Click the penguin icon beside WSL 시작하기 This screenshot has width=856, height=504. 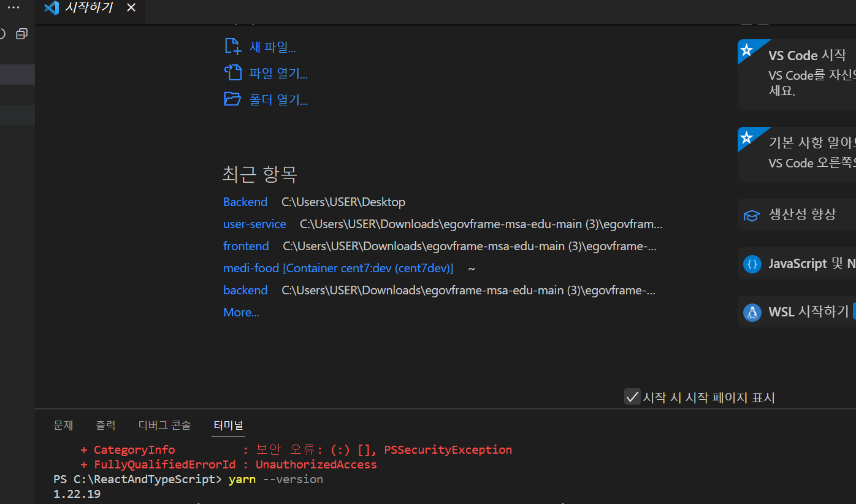[752, 312]
